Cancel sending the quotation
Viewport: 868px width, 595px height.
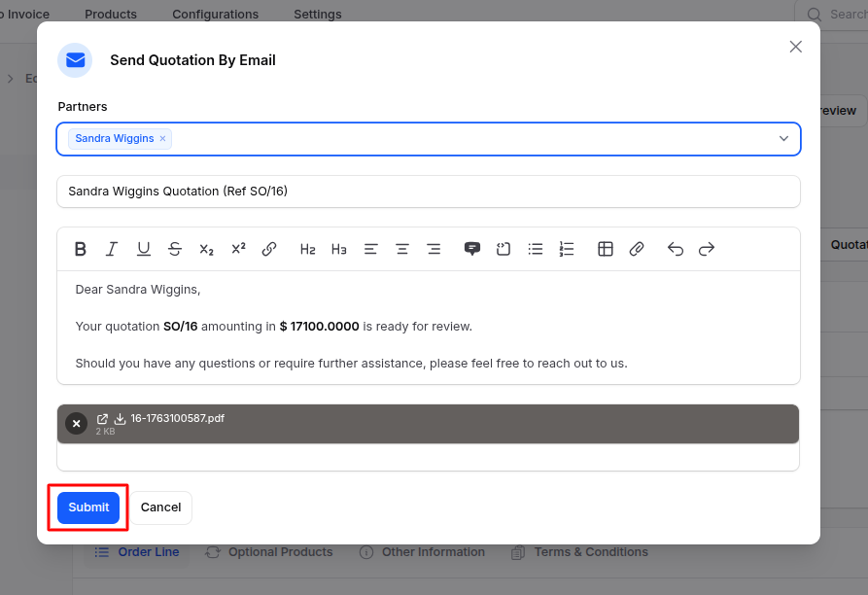[160, 507]
